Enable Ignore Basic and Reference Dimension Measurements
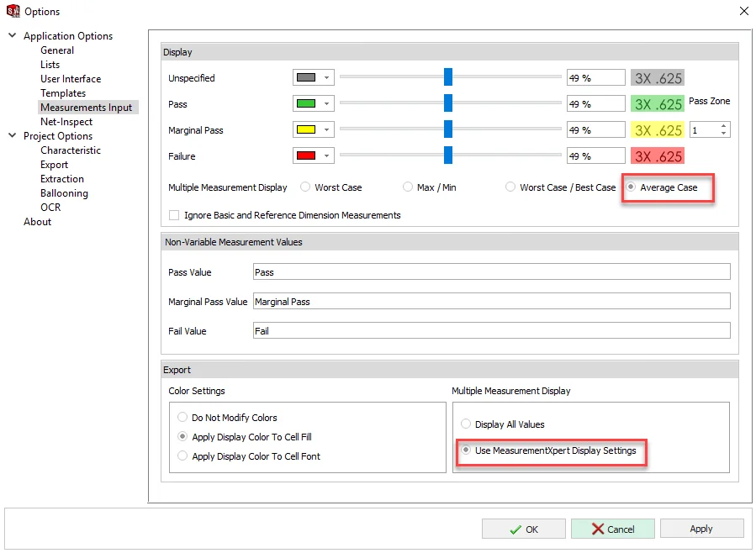This screenshot has width=756, height=553. click(174, 215)
